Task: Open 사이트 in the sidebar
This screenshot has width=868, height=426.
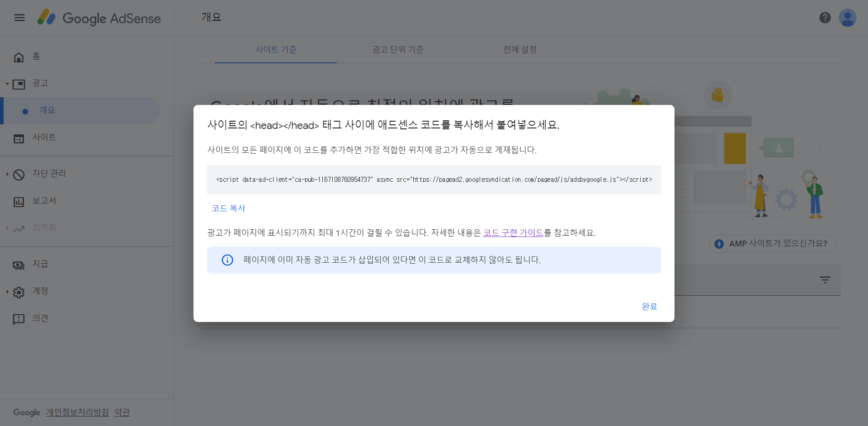Action: pyautogui.click(x=44, y=137)
